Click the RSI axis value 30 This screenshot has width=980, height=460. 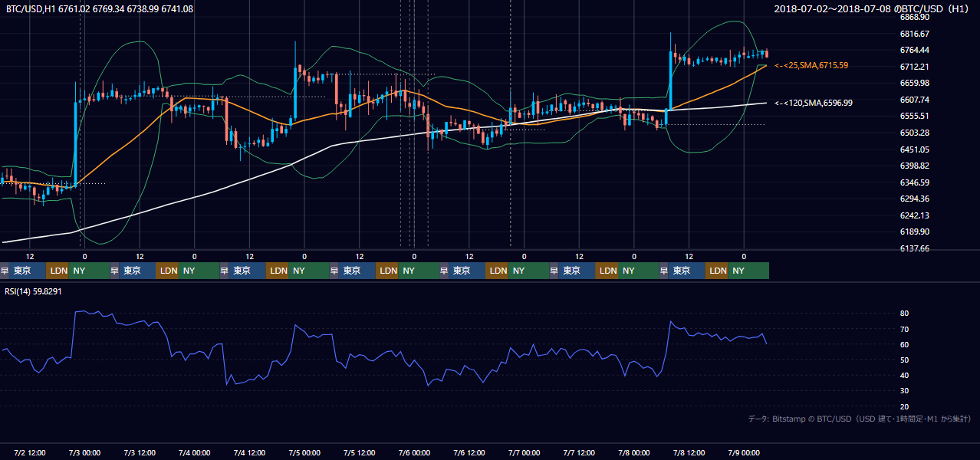point(904,391)
